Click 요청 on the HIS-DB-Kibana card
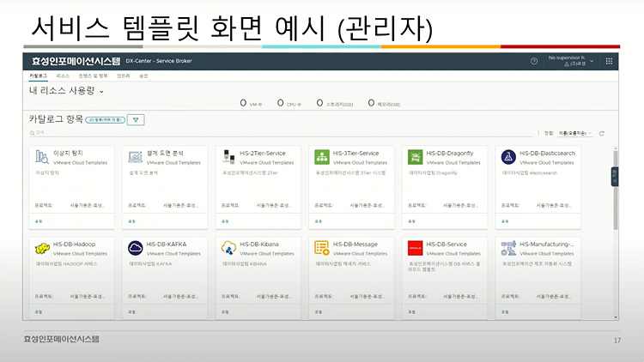 click(225, 312)
